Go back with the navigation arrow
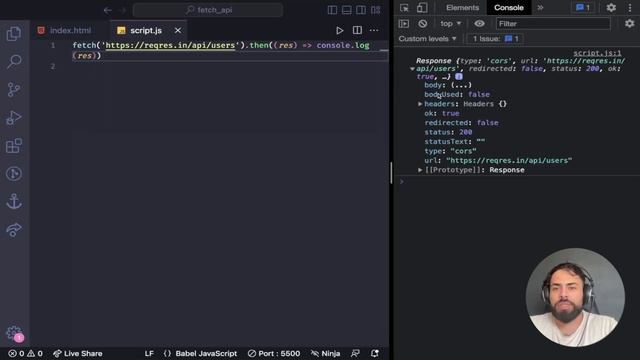The height and width of the screenshot is (360, 640). 108,10
